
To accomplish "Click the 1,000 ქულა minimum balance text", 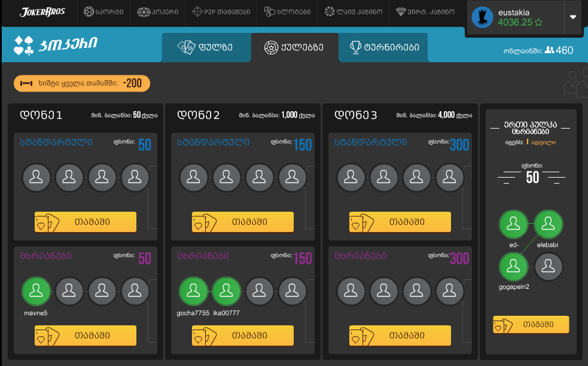I will 298,115.
